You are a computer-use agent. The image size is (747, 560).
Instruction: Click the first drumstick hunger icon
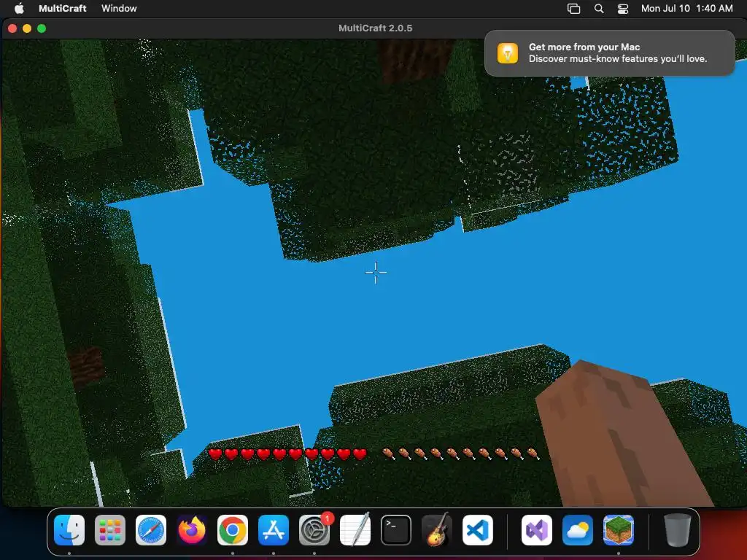point(388,454)
